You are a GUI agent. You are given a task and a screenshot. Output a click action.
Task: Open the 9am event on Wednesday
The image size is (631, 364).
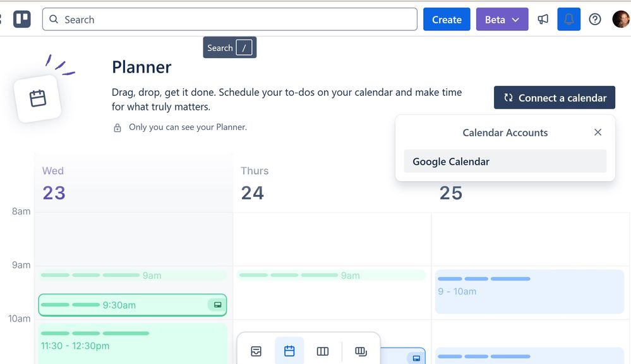point(133,276)
